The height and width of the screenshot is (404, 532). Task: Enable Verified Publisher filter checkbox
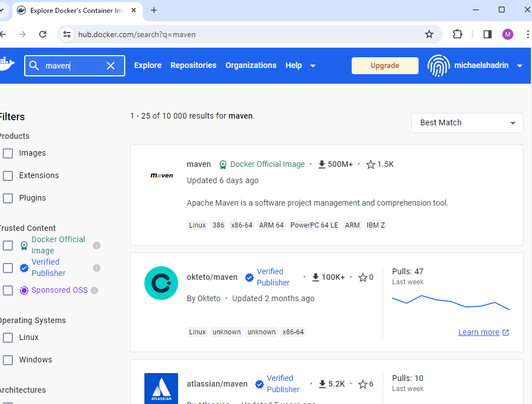pos(8,268)
